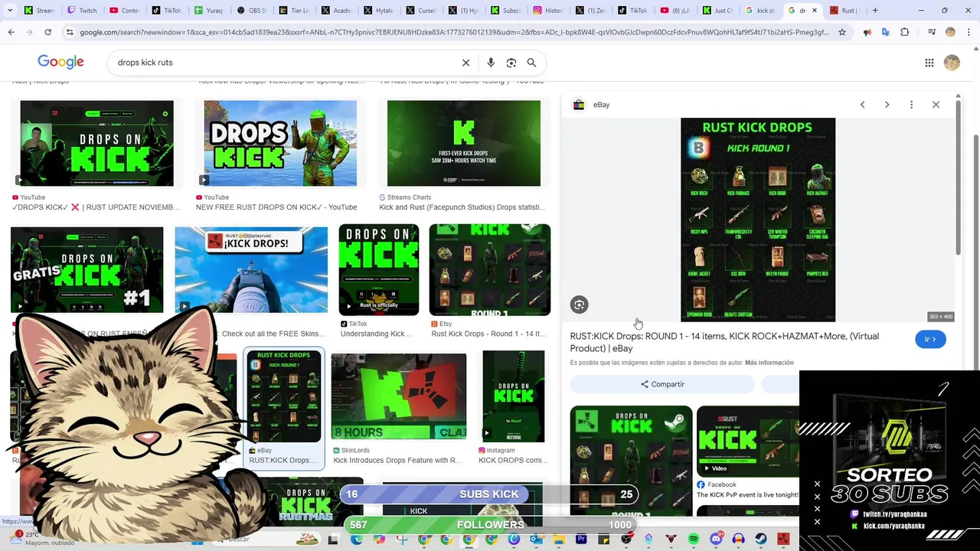Open the DROPS KICK hazmat YouTube thumbnail
Viewport: 980px width, 551px height.
point(280,143)
